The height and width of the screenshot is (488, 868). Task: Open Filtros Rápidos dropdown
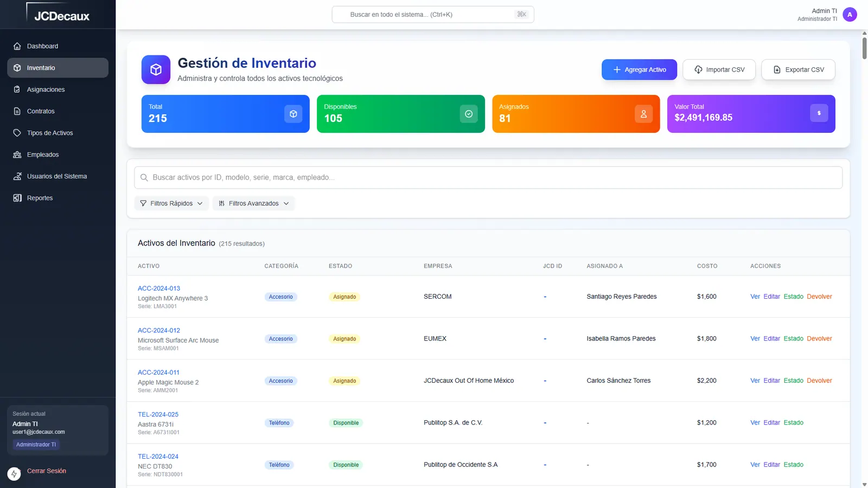pos(171,203)
